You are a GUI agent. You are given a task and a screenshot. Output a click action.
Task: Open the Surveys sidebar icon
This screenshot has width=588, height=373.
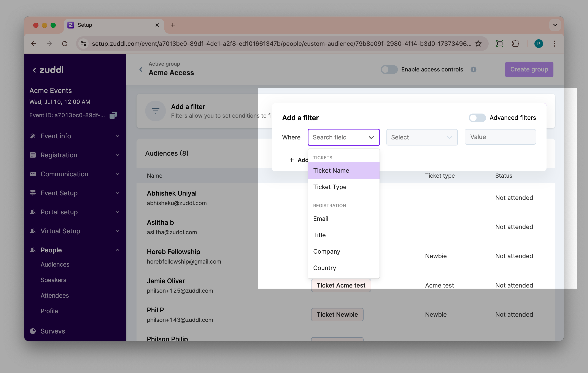(x=33, y=331)
